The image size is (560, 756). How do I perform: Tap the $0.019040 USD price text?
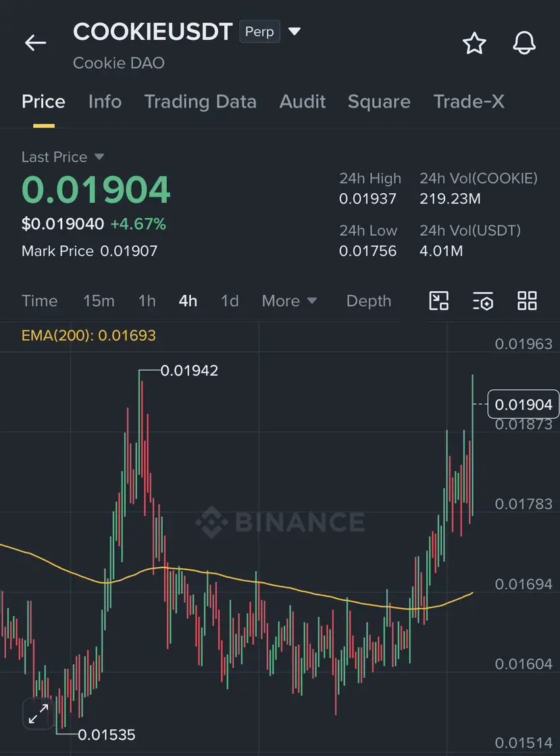coord(63,224)
